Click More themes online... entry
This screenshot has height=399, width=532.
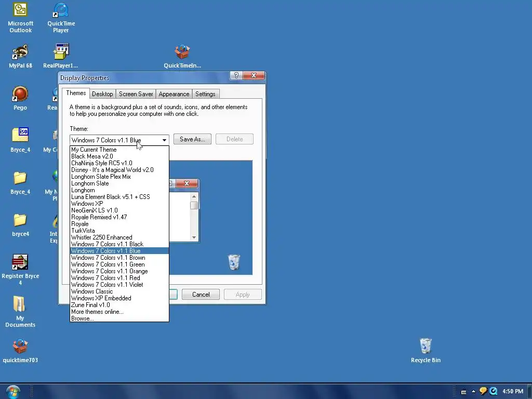119,312
